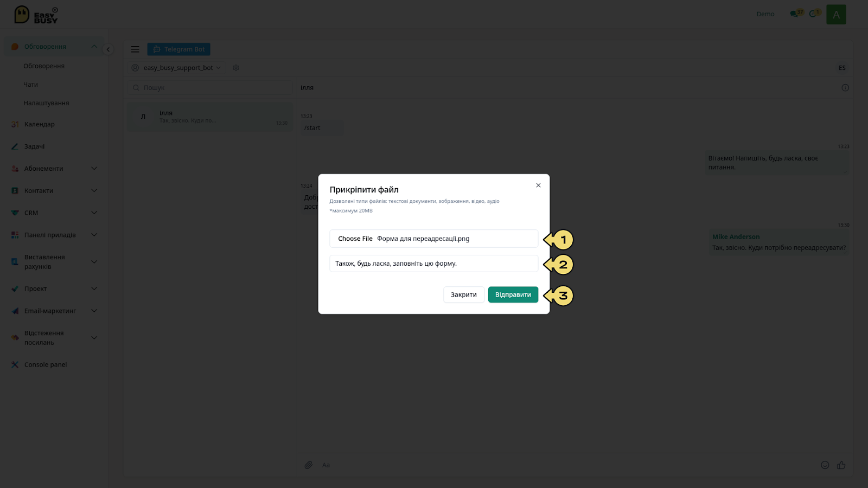Collapse the sidebar with arrow button
Viewport: 868px width, 488px height.
[108, 49]
